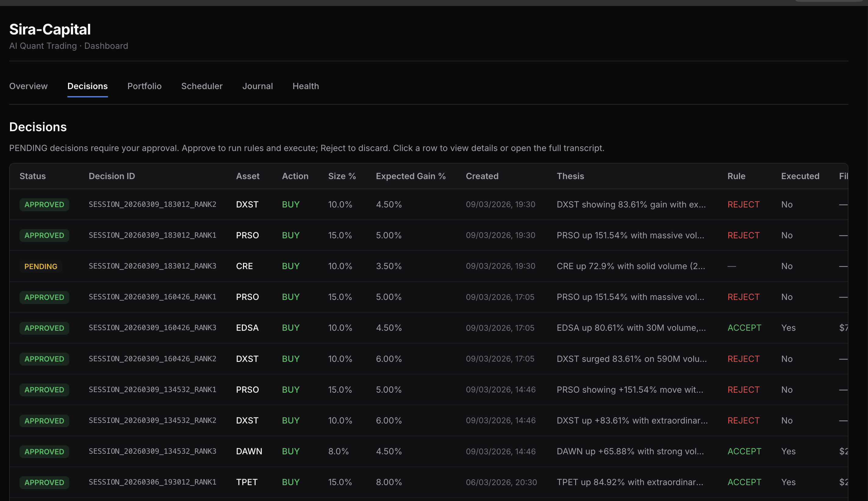Open the Scheduler tab

tap(202, 86)
